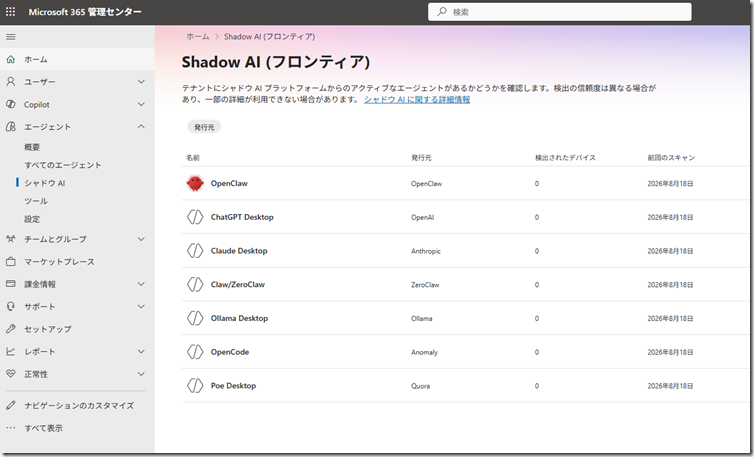Click the magnifier icon in search box
The image size is (754, 457).
click(441, 12)
